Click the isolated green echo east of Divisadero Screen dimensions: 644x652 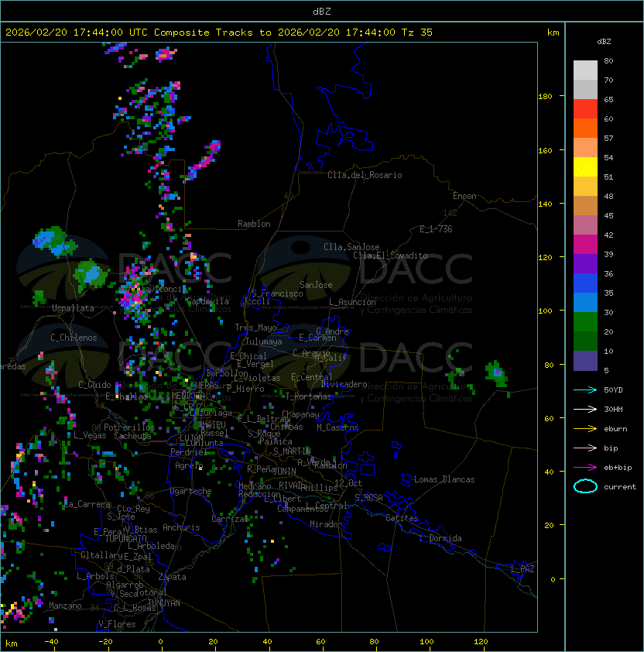click(497, 374)
